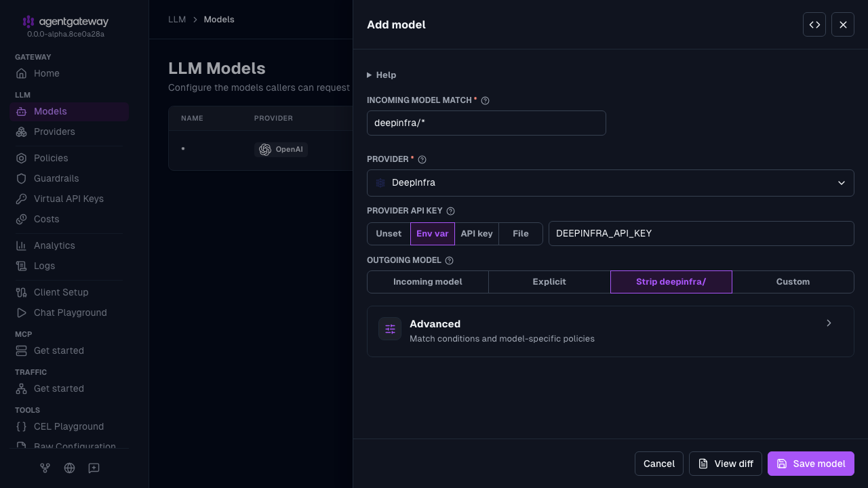Image resolution: width=868 pixels, height=488 pixels.
Task: Choose Custom outgoing model option
Action: 793,282
